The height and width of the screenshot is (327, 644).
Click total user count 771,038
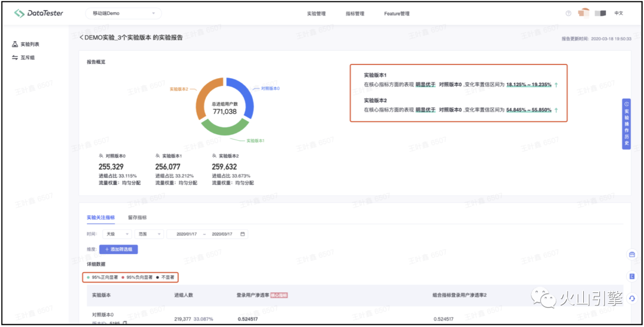[x=225, y=111]
